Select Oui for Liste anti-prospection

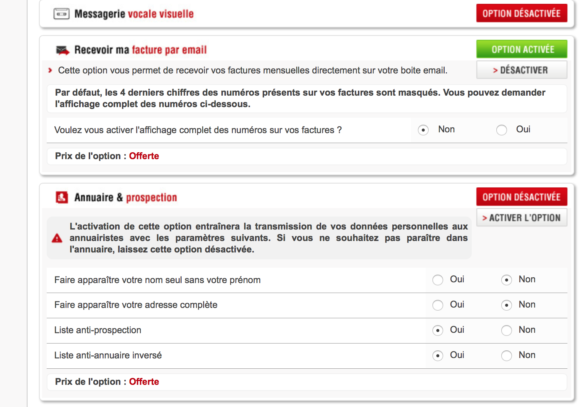click(x=438, y=331)
